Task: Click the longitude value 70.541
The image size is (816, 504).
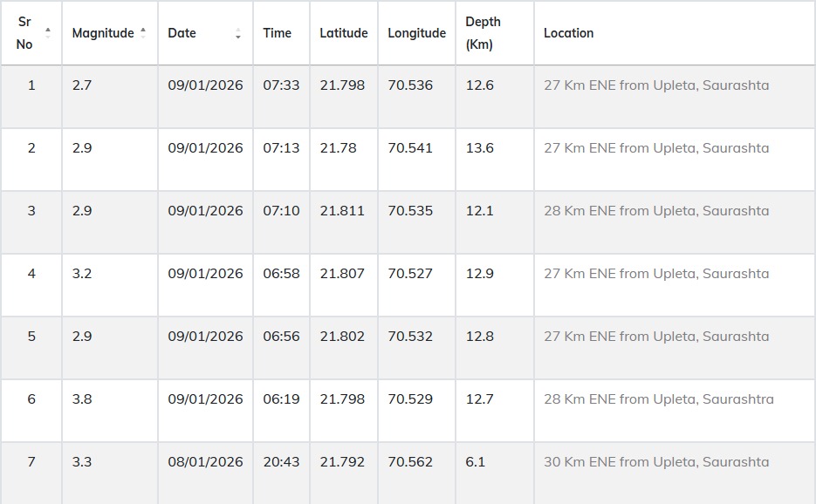Action: point(410,148)
